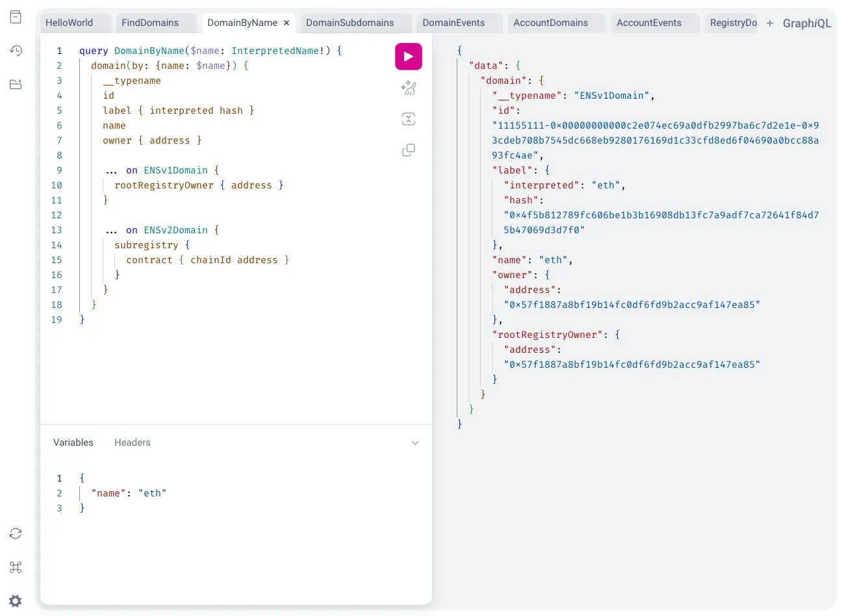Click the "name": "eth" variable line
842x616 pixels.
coord(129,493)
